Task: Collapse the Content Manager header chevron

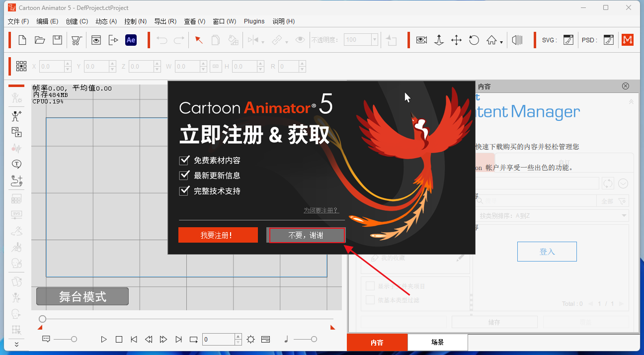Action: [631, 102]
